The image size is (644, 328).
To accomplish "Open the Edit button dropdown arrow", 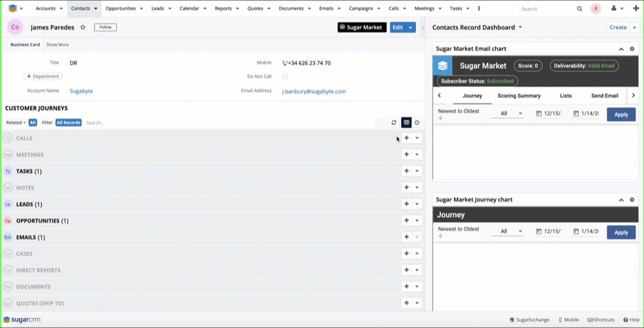I will point(410,27).
